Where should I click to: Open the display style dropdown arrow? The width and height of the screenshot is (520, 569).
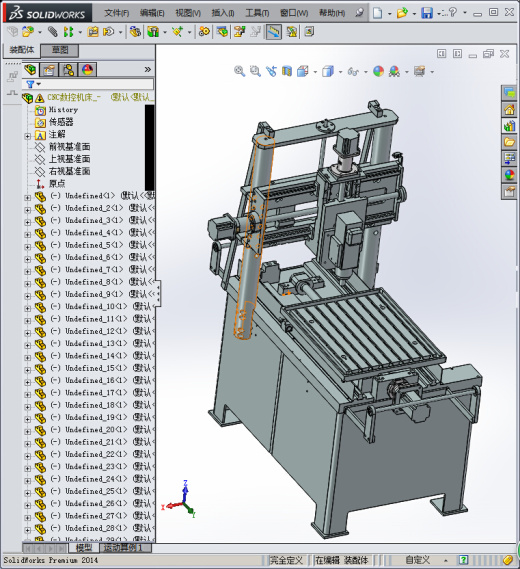(x=340, y=72)
